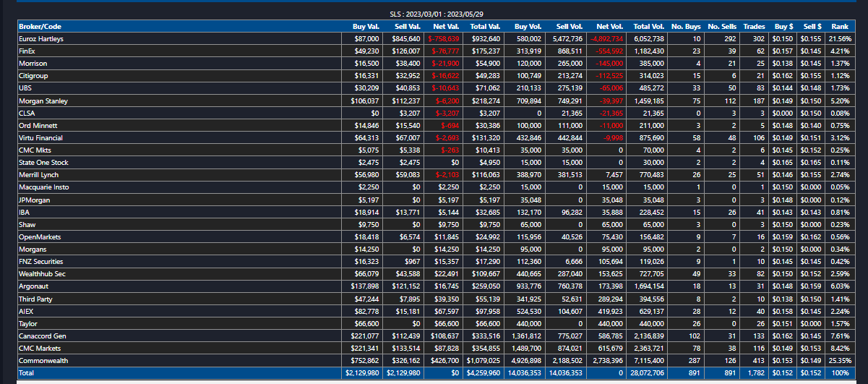Click the OpenMarkets broker name

click(38, 237)
